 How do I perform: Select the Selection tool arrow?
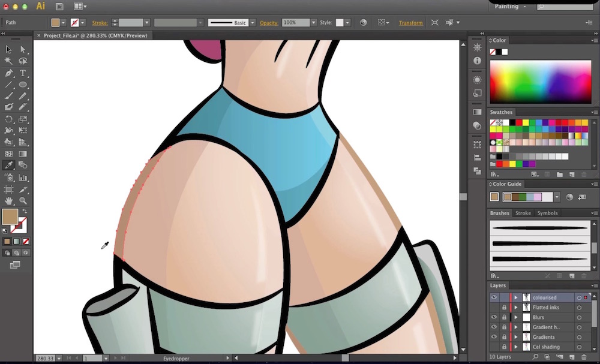pos(9,49)
